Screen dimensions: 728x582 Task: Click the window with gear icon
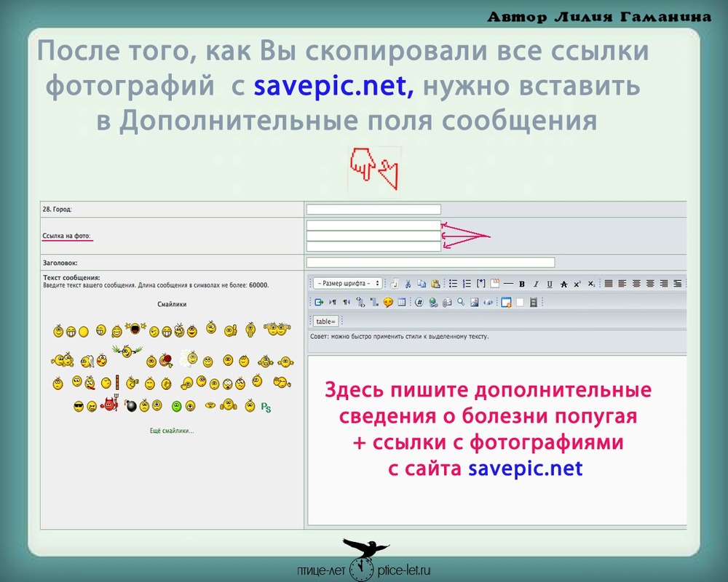click(506, 303)
